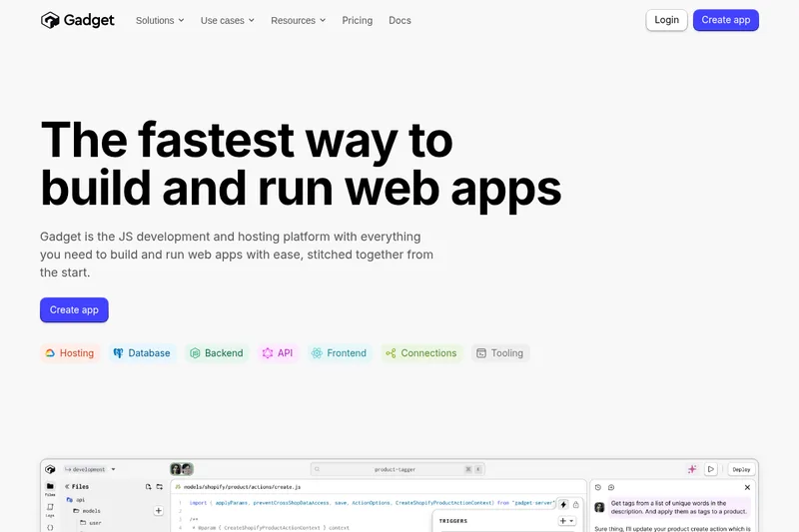
Task: Click the 'Gadget is the JS development' paragraph
Action: (237, 255)
